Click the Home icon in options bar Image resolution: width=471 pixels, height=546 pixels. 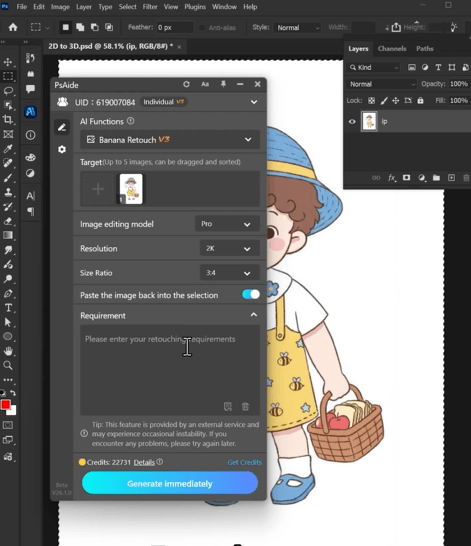[x=13, y=27]
